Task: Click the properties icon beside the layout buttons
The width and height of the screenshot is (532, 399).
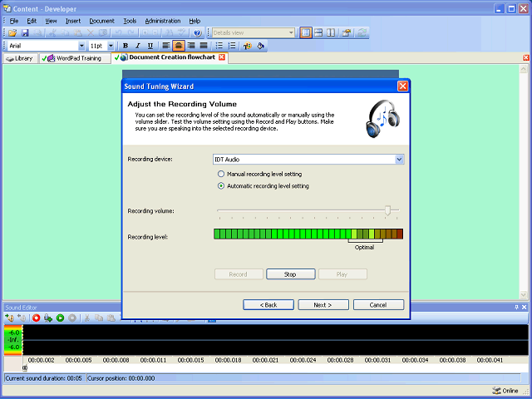Action: coord(347,33)
